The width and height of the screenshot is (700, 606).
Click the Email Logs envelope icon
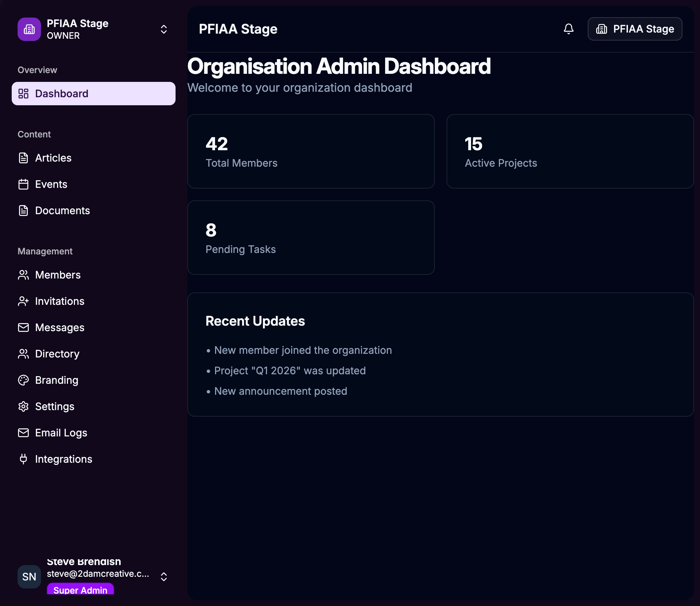[23, 433]
